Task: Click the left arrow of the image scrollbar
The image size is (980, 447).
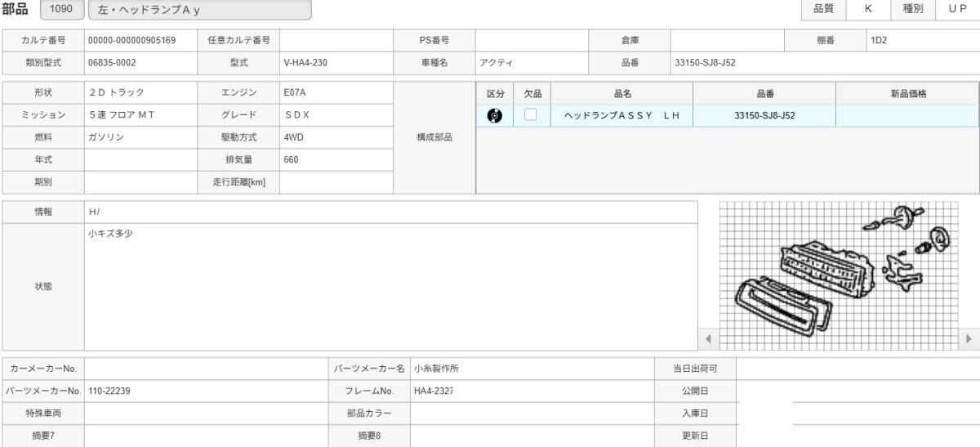Action: [x=708, y=337]
